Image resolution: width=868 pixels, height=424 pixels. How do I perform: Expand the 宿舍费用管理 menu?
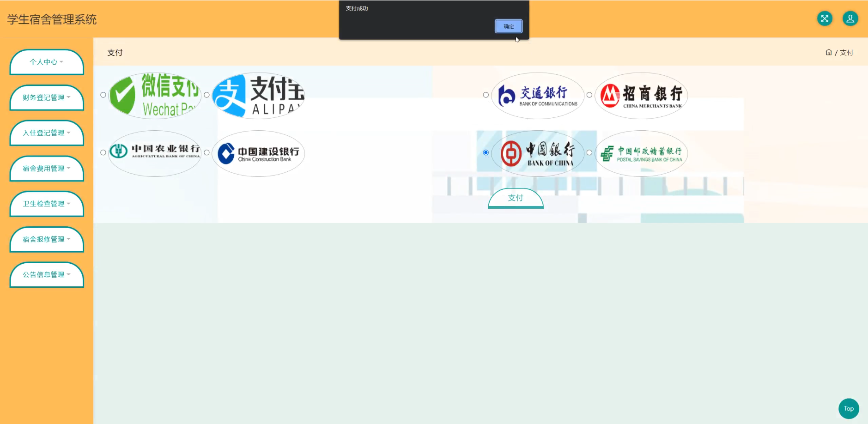pyautogui.click(x=47, y=169)
